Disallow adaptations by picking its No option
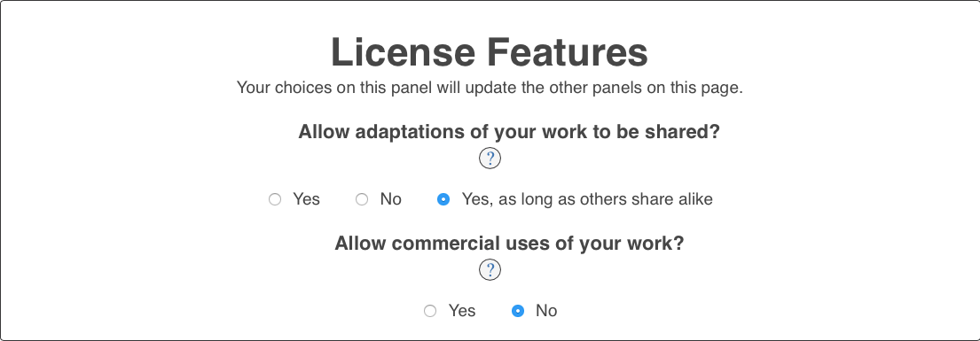The image size is (980, 341). click(362, 200)
